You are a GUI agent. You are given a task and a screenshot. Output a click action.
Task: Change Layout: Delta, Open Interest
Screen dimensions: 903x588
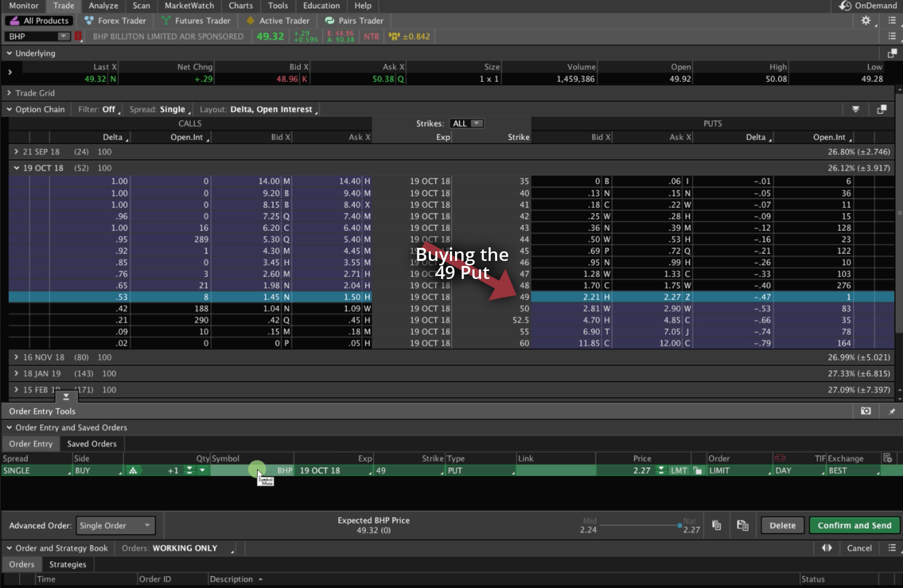click(x=259, y=109)
